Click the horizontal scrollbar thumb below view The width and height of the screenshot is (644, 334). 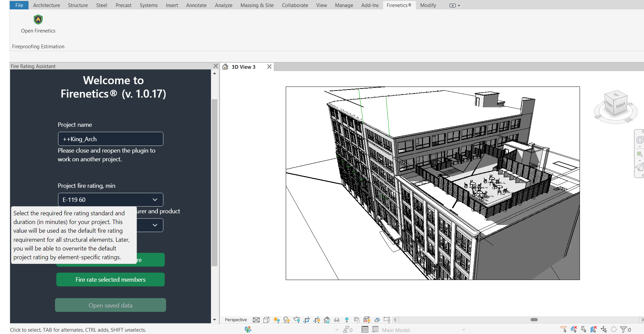tap(534, 320)
